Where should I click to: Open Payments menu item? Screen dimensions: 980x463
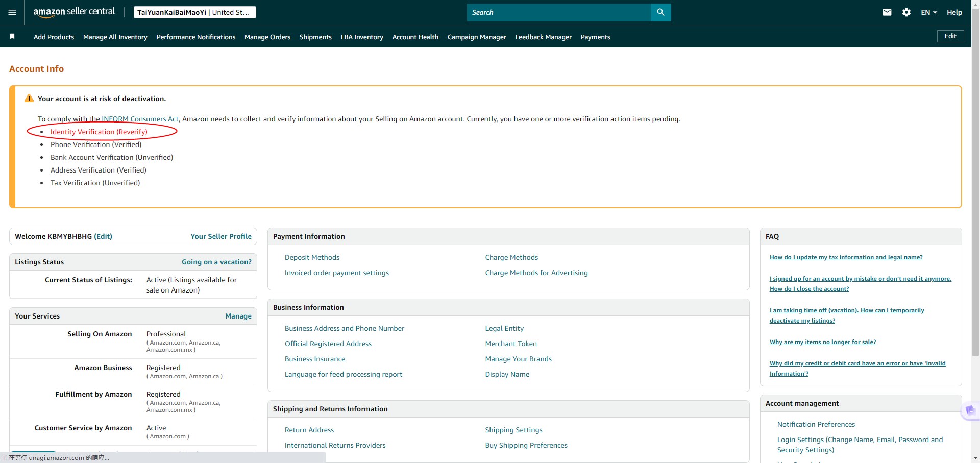click(x=595, y=37)
